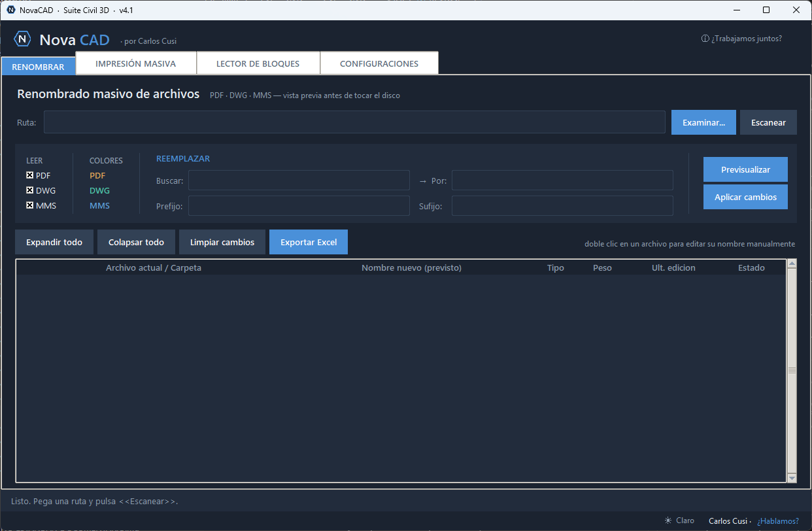
Task: Click the 'Ult. edicion' column header
Action: [673, 267]
